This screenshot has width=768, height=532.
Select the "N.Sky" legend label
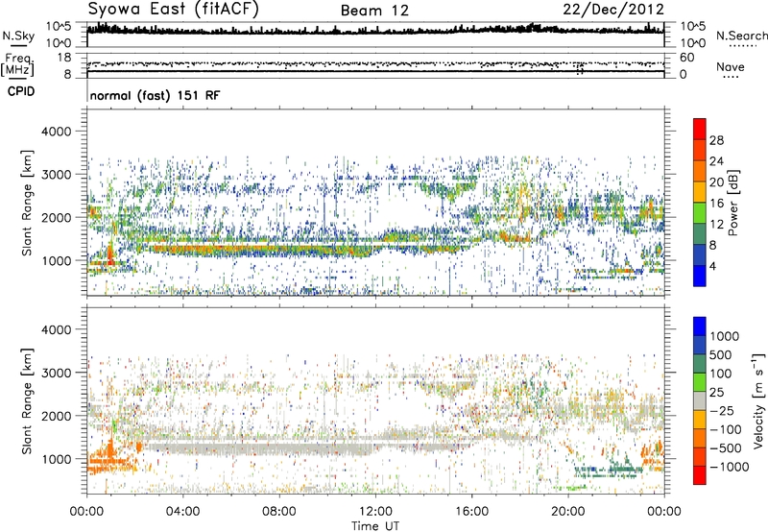(x=18, y=36)
